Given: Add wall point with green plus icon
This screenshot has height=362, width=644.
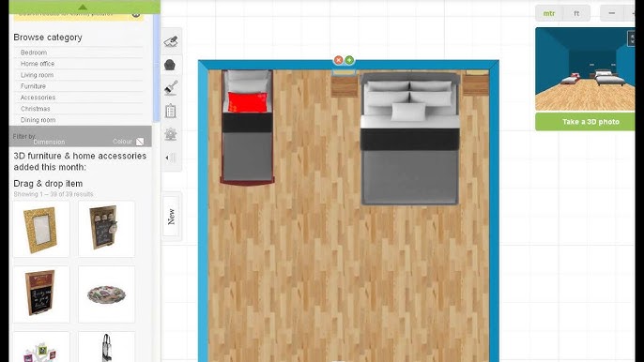Looking at the screenshot, I should click(x=349, y=60).
